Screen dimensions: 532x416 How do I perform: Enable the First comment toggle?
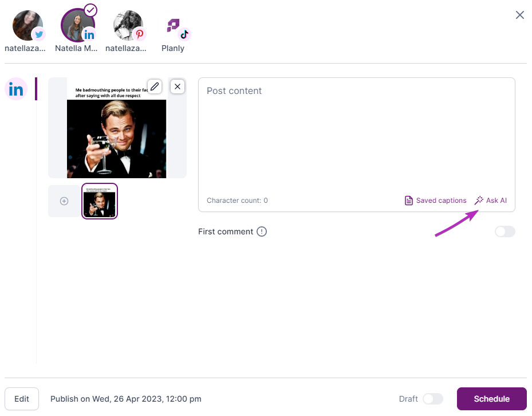(505, 231)
